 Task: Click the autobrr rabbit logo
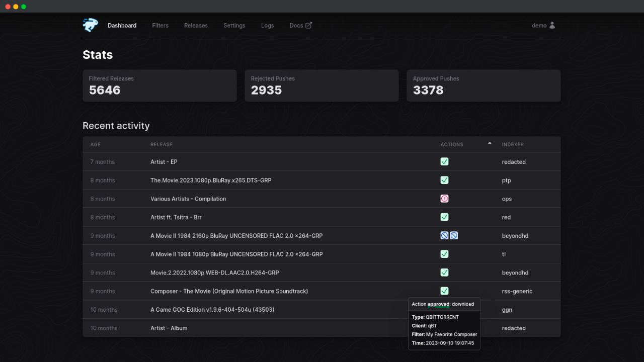91,25
